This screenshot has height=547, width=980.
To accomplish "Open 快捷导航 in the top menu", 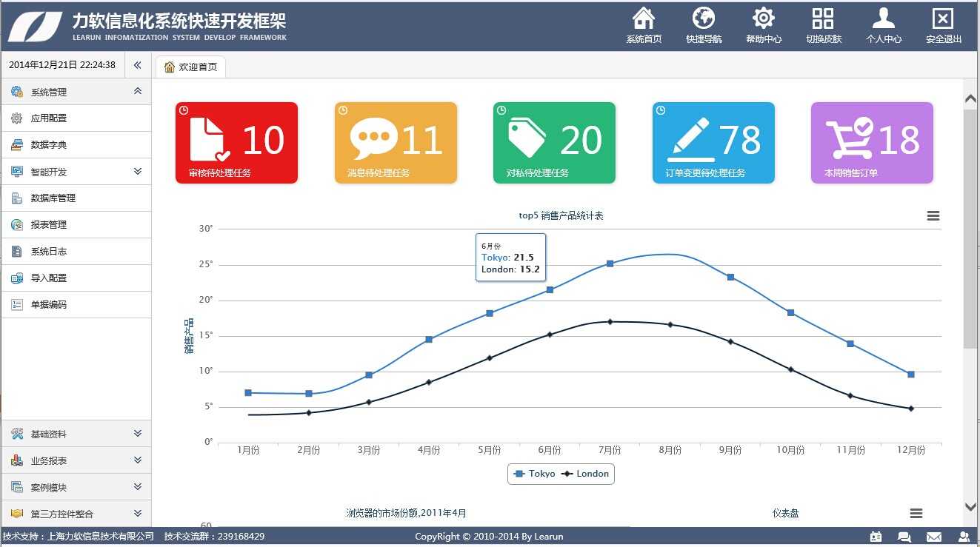I will 703,24.
